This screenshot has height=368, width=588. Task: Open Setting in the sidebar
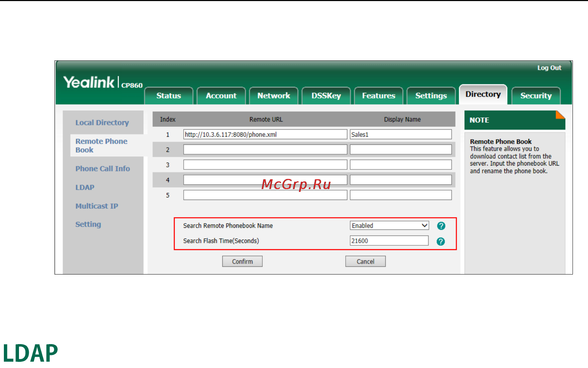click(88, 224)
